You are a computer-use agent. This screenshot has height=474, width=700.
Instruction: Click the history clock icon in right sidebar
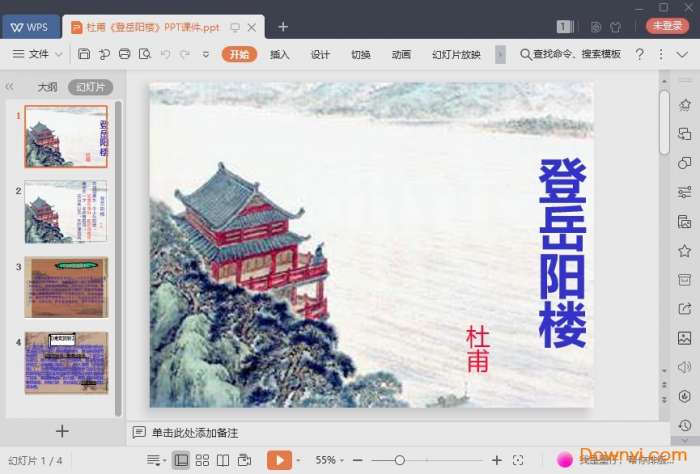click(684, 425)
